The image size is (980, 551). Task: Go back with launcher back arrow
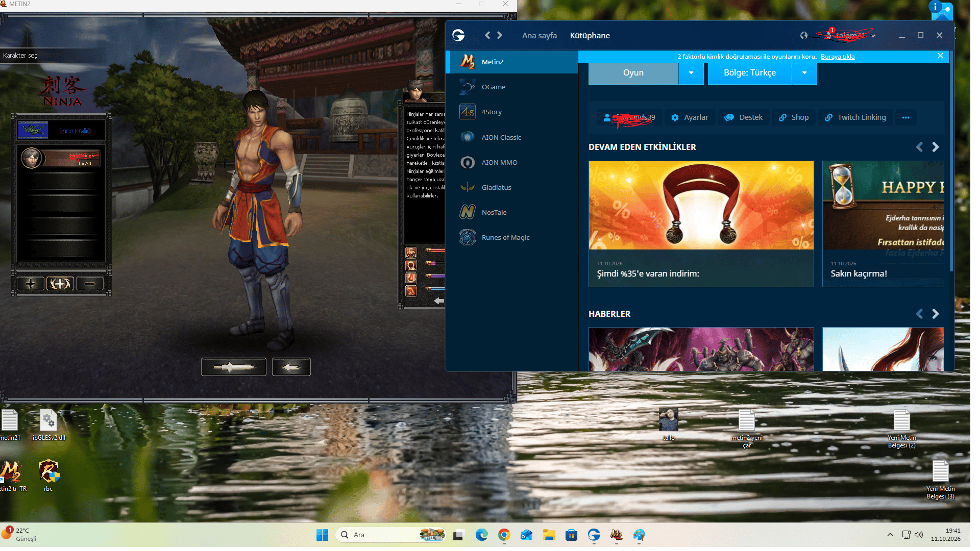(487, 35)
